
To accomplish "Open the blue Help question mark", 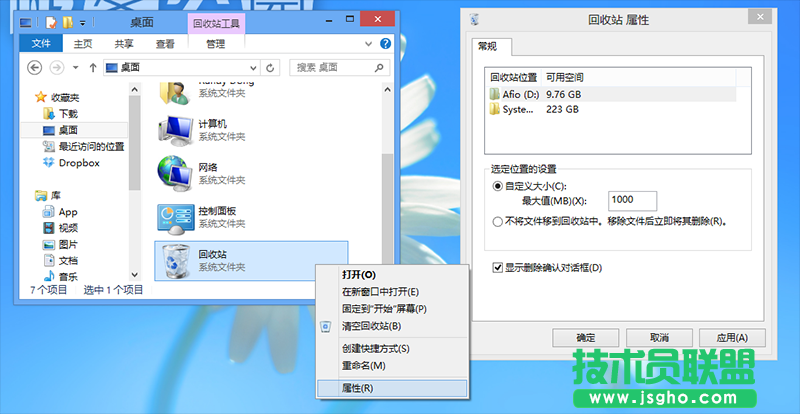I will click(385, 44).
